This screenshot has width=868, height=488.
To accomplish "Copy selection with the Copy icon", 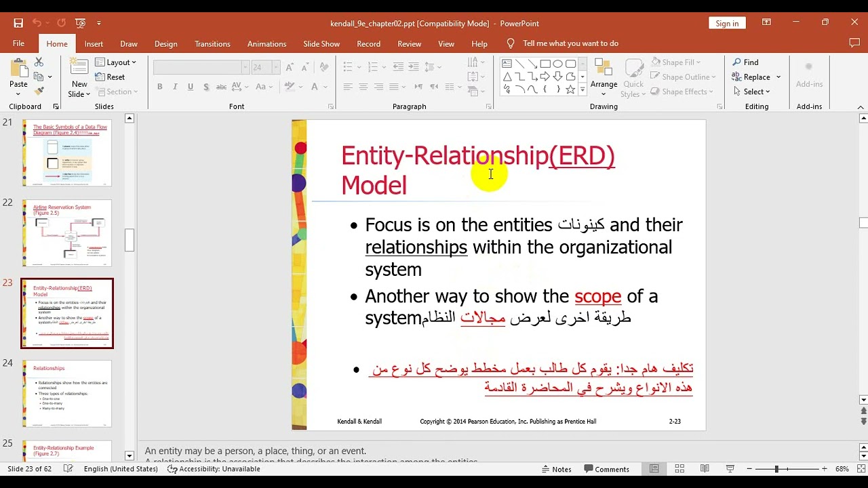I will coord(39,77).
